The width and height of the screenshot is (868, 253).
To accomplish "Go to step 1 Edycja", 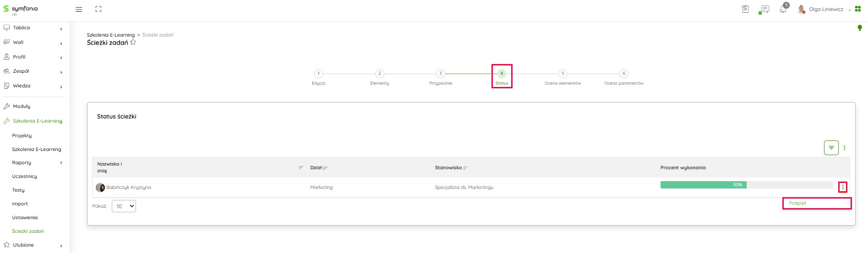I will click(x=318, y=74).
